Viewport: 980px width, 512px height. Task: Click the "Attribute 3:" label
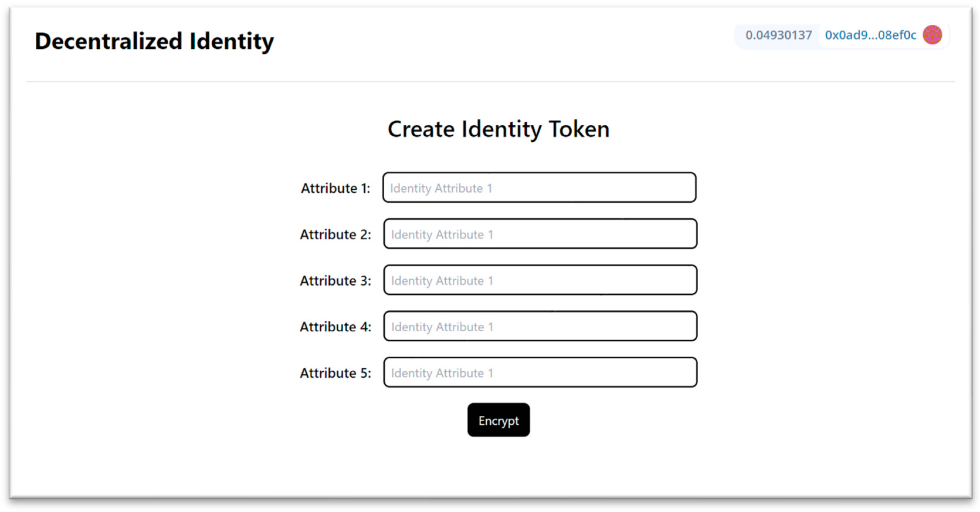tap(336, 281)
